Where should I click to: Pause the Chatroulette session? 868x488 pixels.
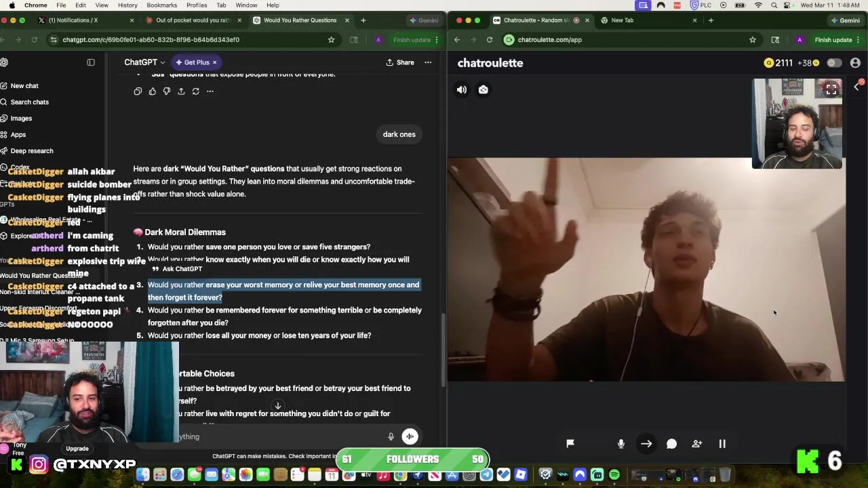[x=722, y=443]
